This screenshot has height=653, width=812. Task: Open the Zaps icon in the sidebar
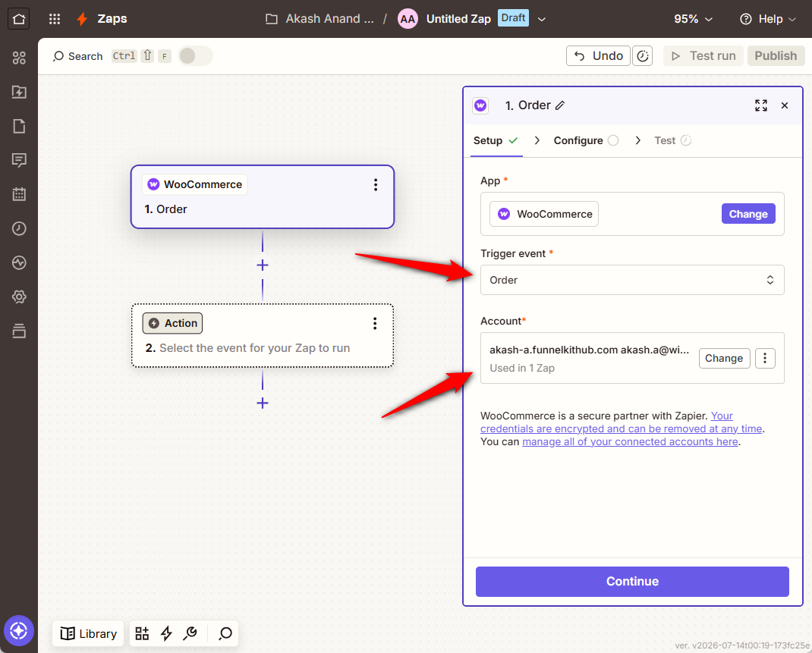tap(19, 92)
